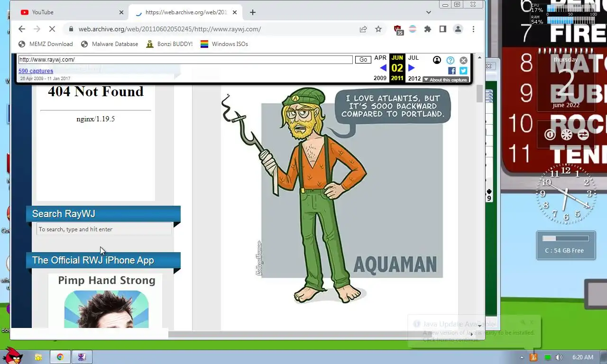The image size is (607, 364).
Task: Open a new tab with the plus button
Action: point(253,12)
